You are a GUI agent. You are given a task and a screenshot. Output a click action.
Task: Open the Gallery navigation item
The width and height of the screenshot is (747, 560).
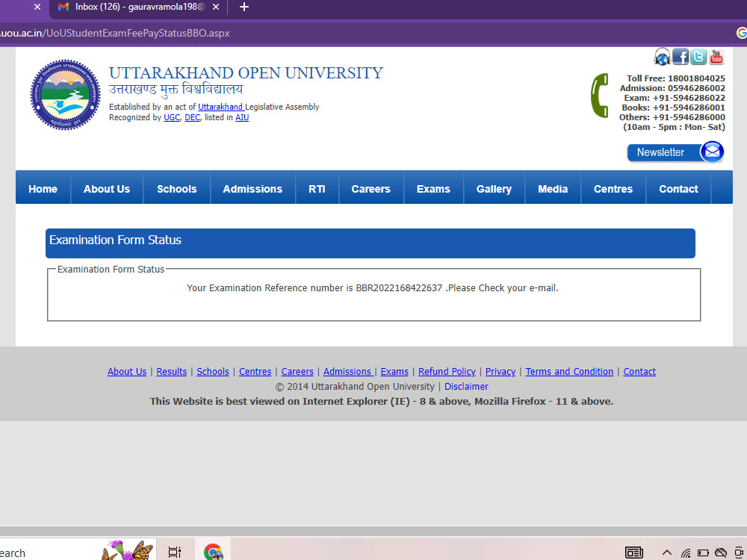494,189
